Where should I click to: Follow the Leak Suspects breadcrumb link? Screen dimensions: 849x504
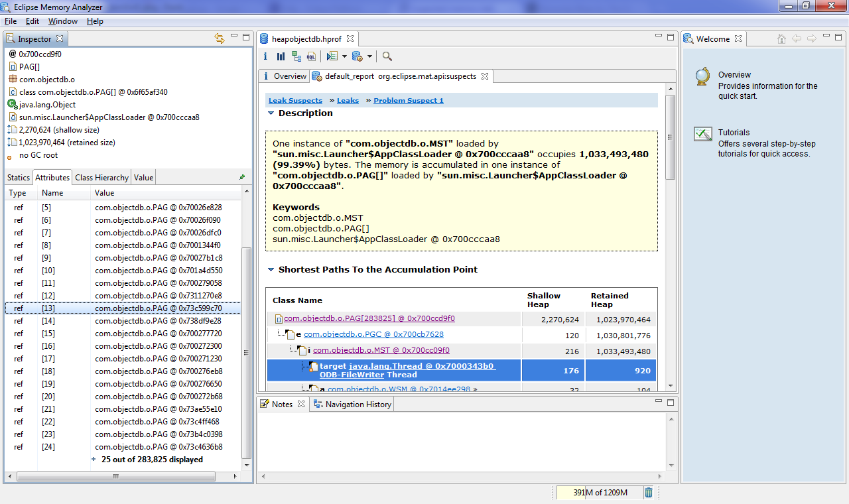[295, 101]
